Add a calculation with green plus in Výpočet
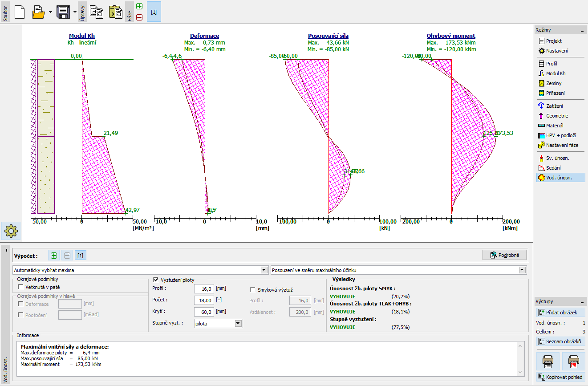Image resolution: width=588 pixels, height=386 pixels. [x=54, y=256]
